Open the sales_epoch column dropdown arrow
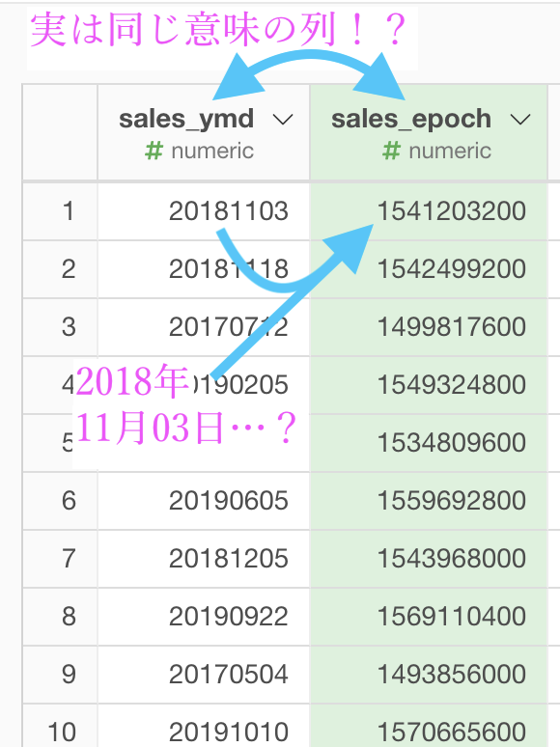 [x=520, y=119]
